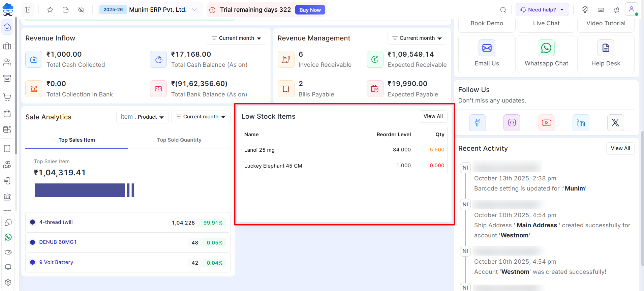Switch to Top Sold Quantity tab

pos(179,140)
